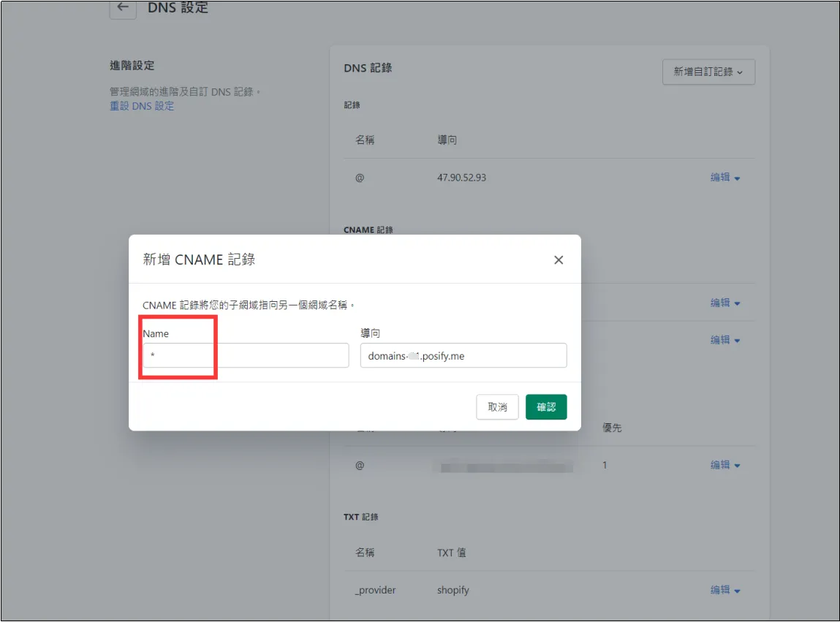Open the 重設 DNS 設定 link
This screenshot has width=840, height=622.
coord(142,106)
